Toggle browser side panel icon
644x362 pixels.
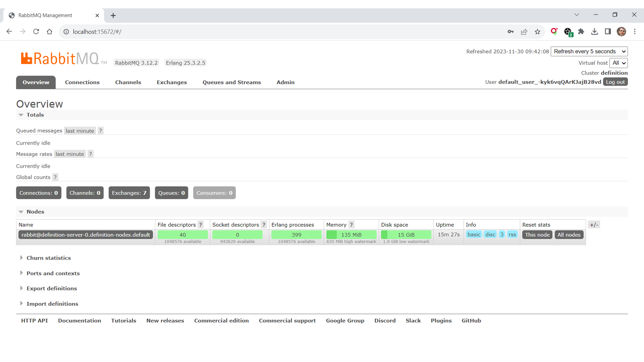click(x=608, y=32)
